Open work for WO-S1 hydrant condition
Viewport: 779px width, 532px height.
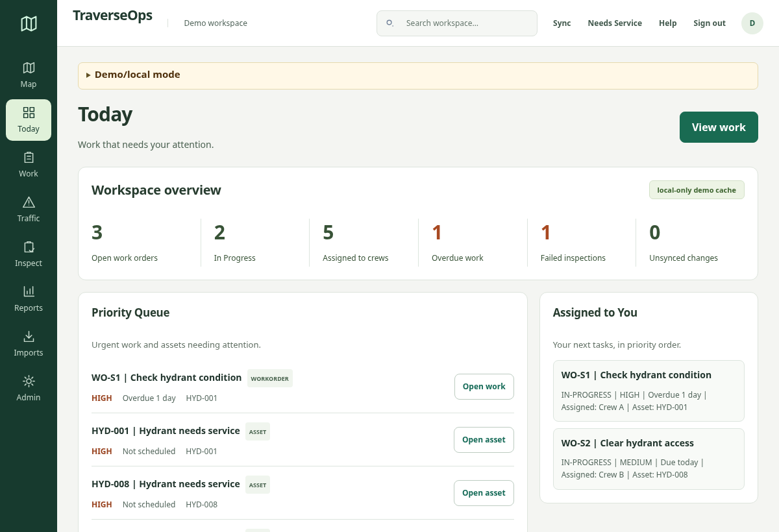[x=484, y=387]
